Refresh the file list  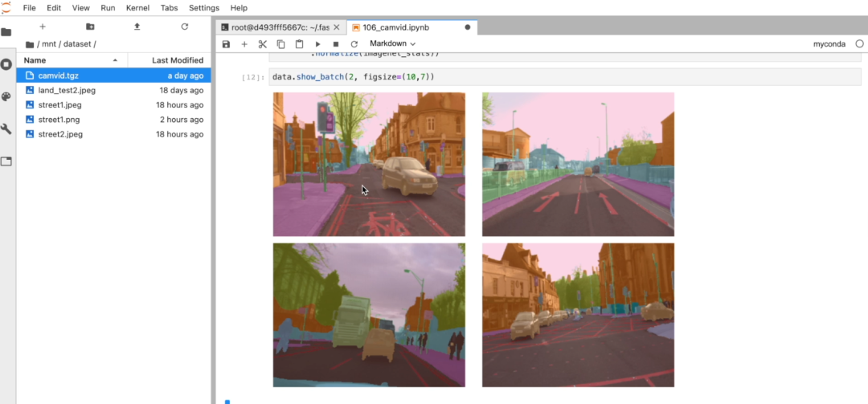[184, 27]
